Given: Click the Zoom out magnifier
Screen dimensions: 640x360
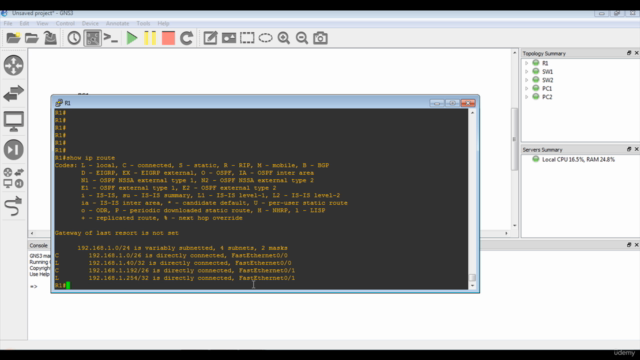Looking at the screenshot, I should [x=302, y=38].
